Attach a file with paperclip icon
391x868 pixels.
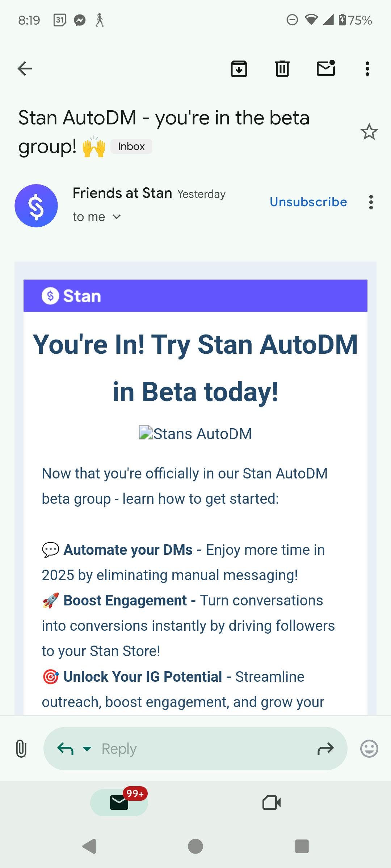click(21, 749)
